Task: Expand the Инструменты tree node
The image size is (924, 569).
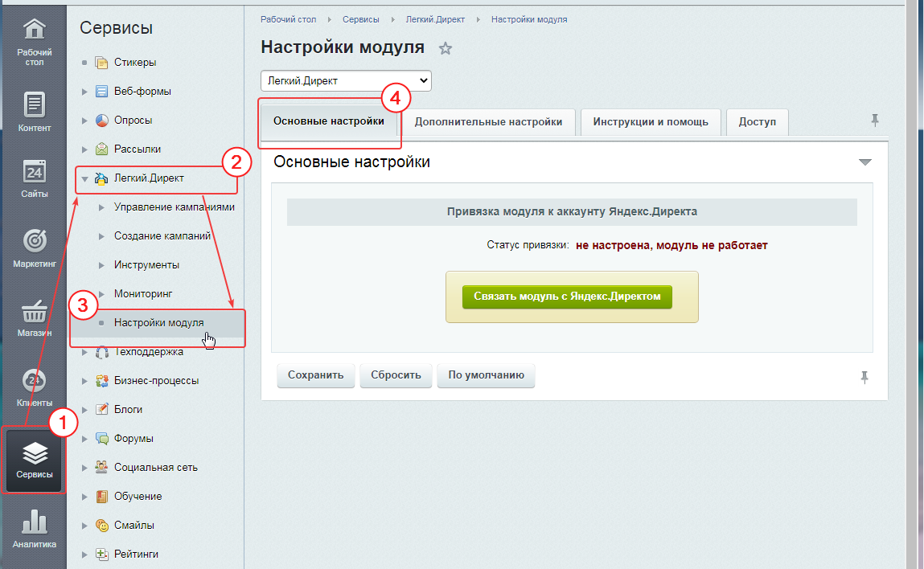Action: (101, 265)
